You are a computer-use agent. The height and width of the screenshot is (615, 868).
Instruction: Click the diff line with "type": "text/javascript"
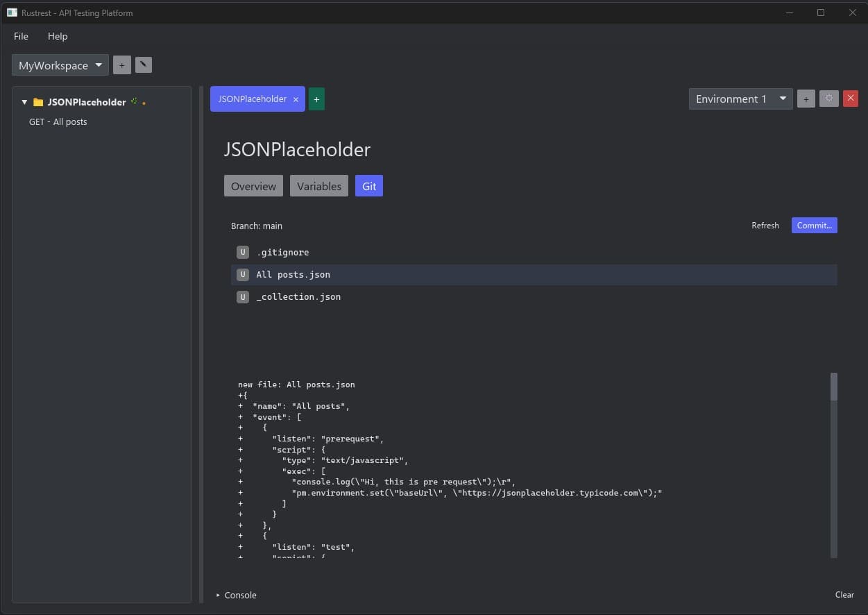pos(323,460)
